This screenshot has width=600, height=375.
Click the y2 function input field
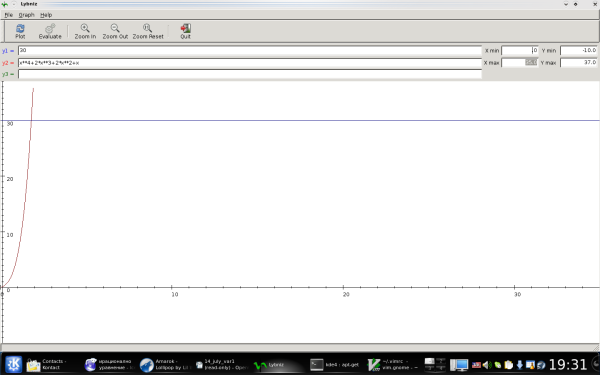pos(249,63)
